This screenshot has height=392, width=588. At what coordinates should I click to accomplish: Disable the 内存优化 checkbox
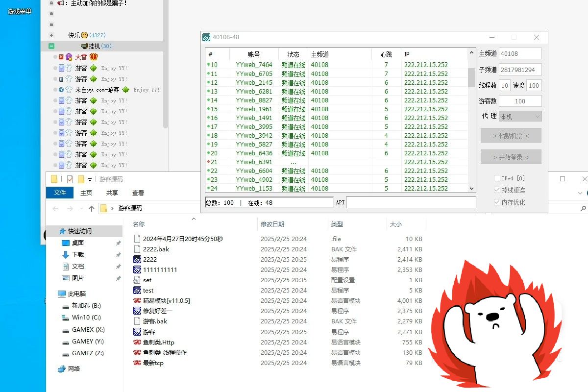tap(498, 202)
